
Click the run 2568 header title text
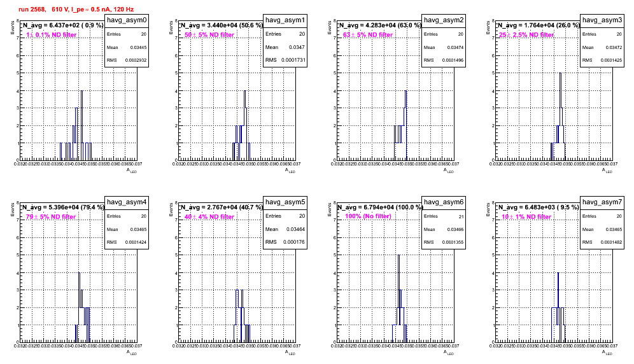(76, 10)
